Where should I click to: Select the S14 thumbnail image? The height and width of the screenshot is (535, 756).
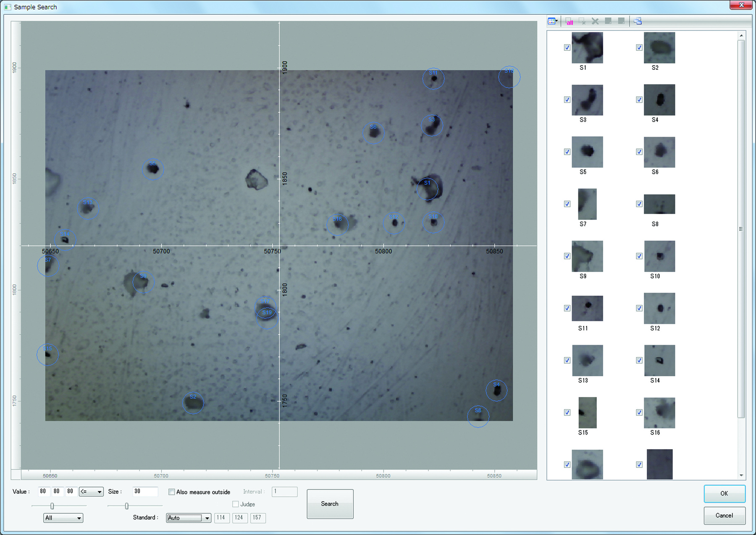[659, 361]
